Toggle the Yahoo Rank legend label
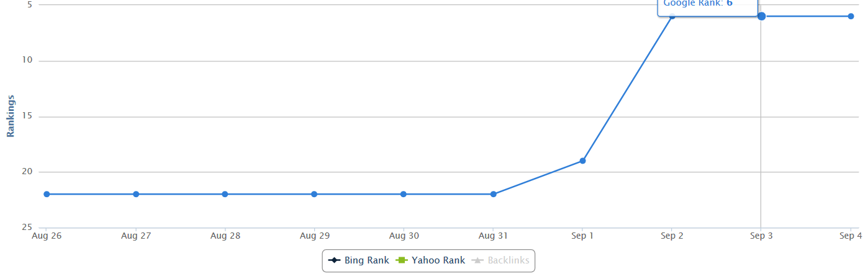Image resolution: width=868 pixels, height=274 pixels. pyautogui.click(x=437, y=260)
